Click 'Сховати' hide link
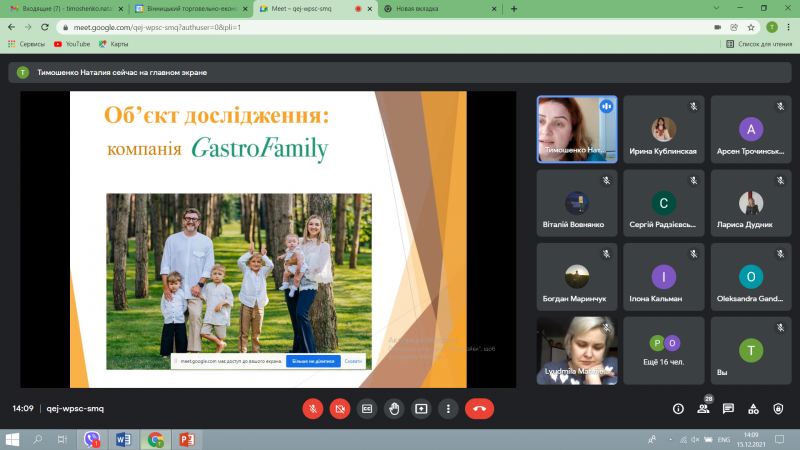Image resolution: width=800 pixels, height=450 pixels. (353, 361)
